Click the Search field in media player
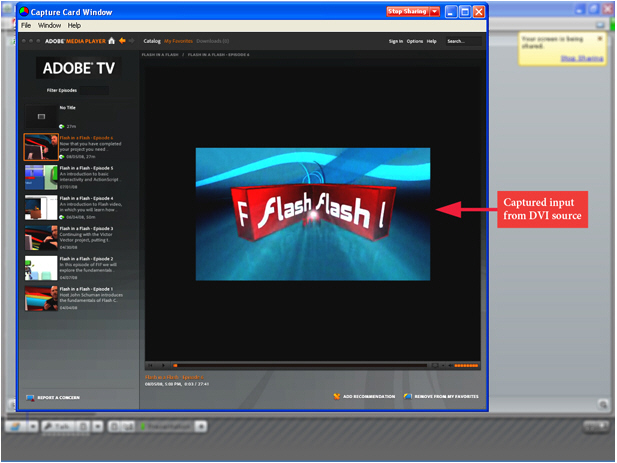The height and width of the screenshot is (463, 617). 462,41
